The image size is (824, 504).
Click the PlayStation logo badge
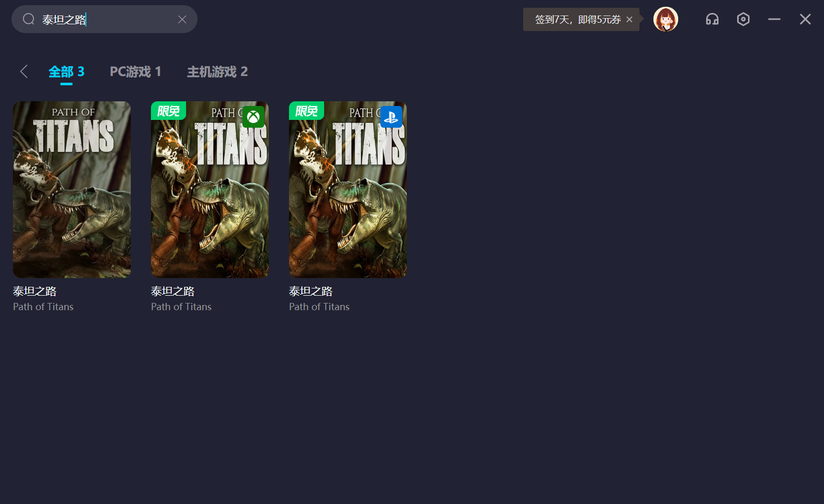coord(391,117)
